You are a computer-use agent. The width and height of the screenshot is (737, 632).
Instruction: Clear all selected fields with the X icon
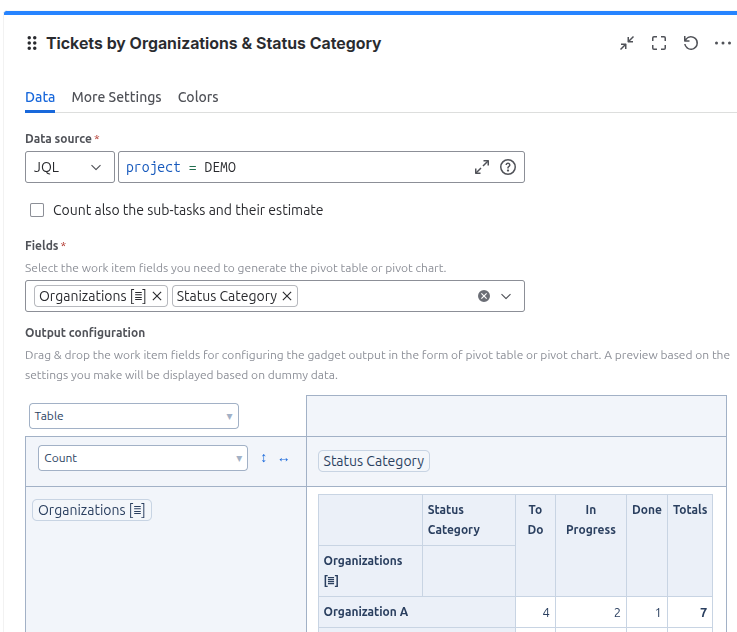click(x=484, y=296)
